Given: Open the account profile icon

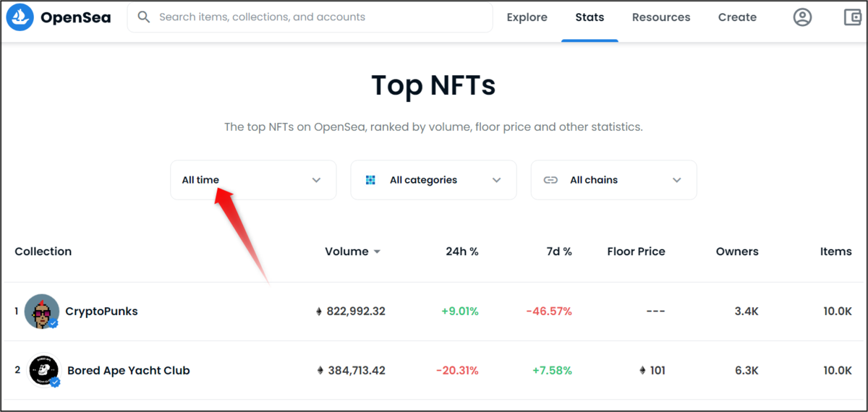Looking at the screenshot, I should pyautogui.click(x=802, y=17).
